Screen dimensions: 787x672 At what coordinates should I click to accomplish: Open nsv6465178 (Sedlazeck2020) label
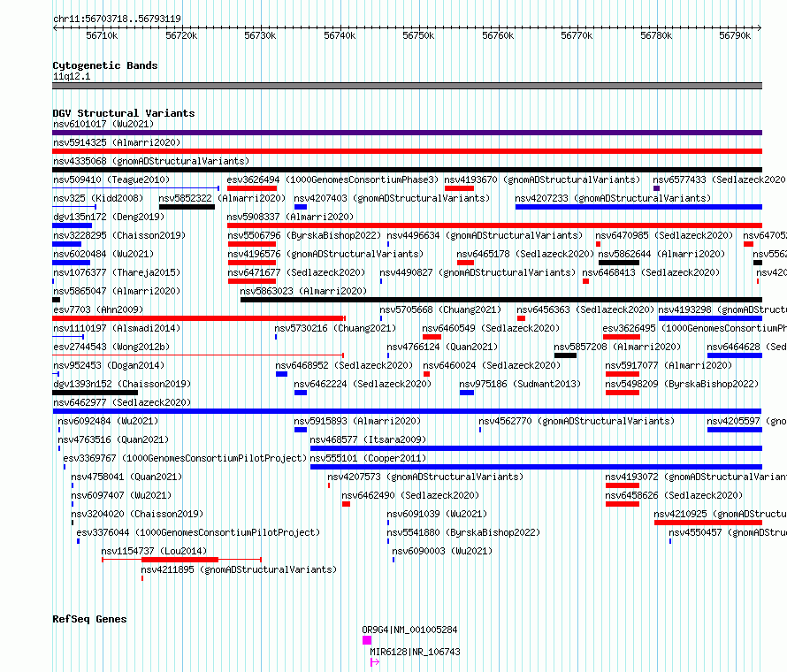click(x=525, y=254)
